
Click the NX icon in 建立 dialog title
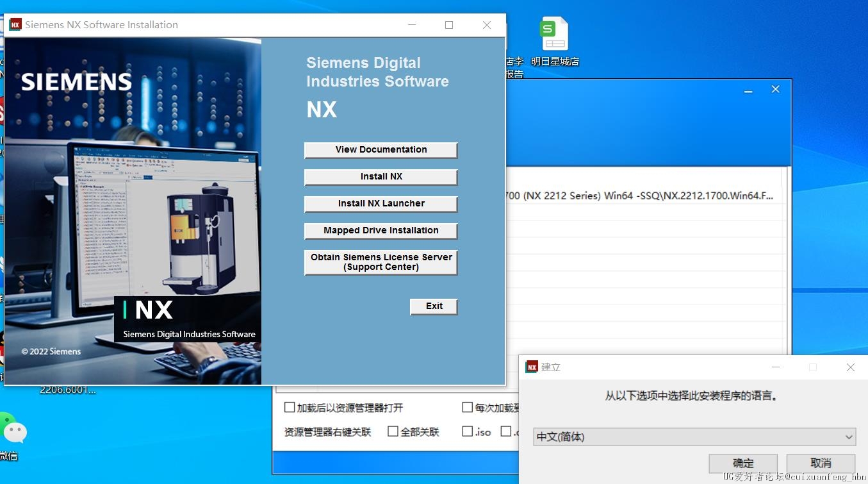coord(532,367)
